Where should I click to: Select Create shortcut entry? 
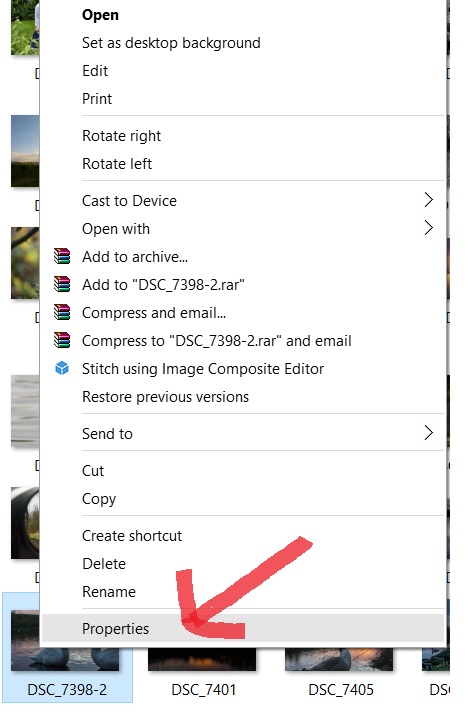coord(132,536)
